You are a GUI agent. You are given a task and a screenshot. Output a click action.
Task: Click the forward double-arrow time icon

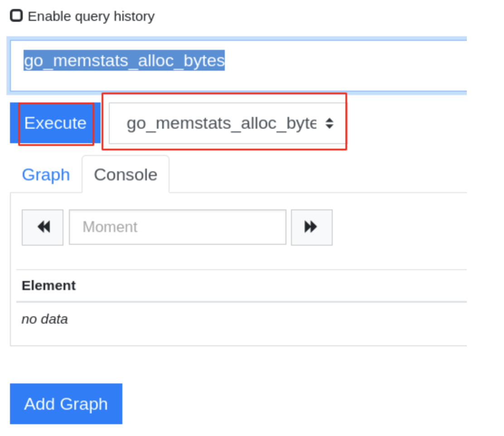[x=311, y=228]
